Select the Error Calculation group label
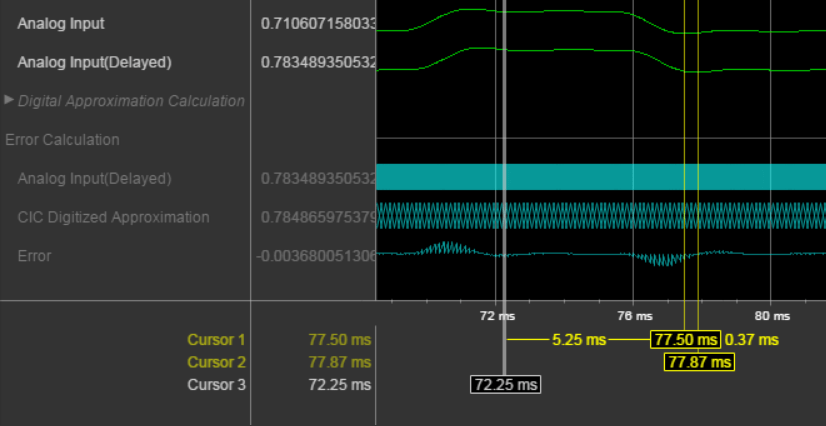 pos(62,140)
